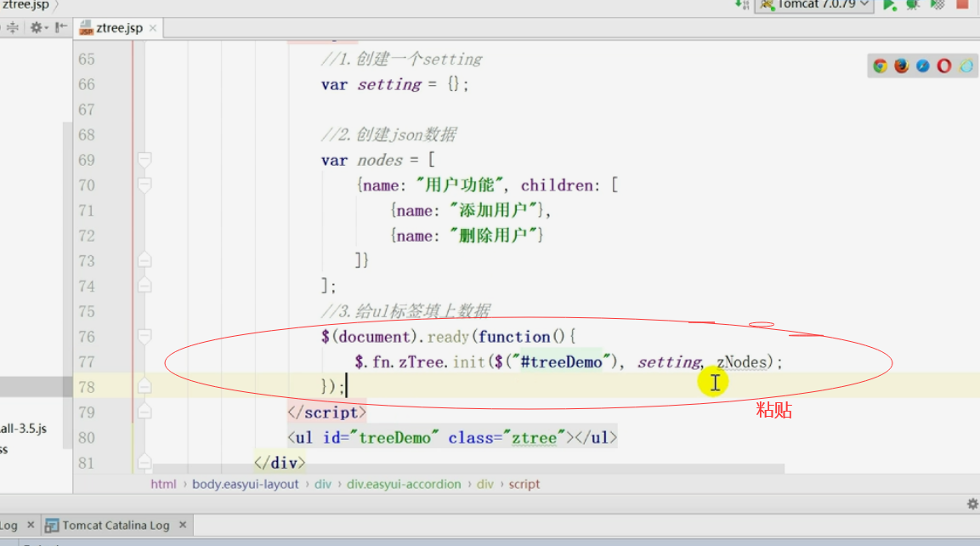Click the "#treeDemo" selector string

click(x=561, y=362)
